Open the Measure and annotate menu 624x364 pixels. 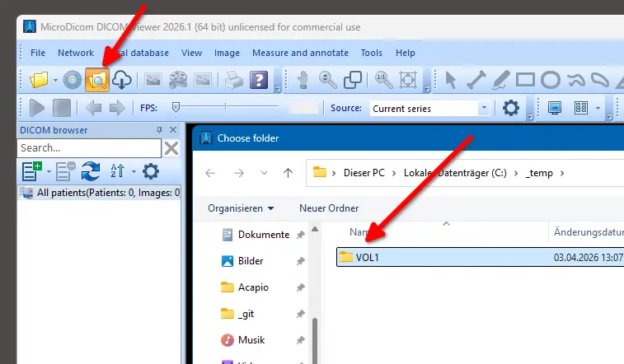click(300, 53)
